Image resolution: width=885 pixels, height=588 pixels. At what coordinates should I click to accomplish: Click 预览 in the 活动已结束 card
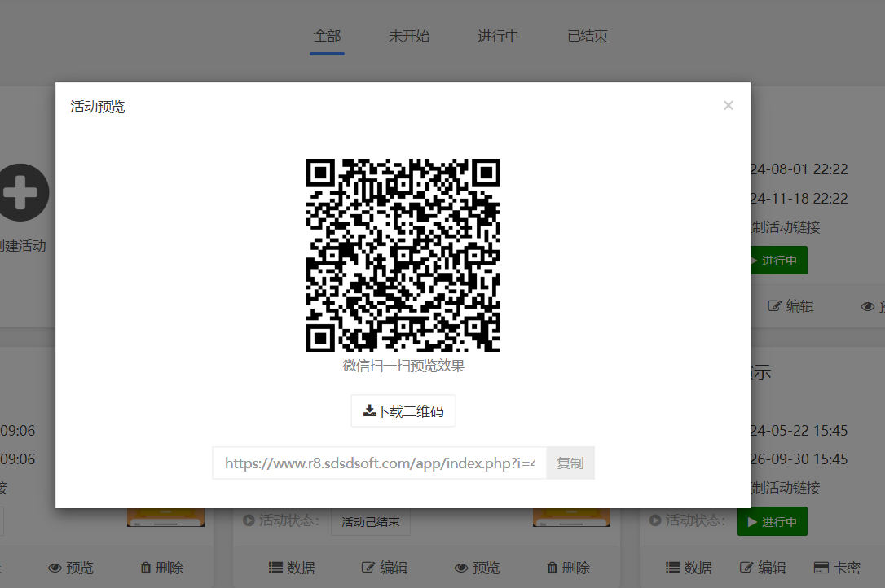click(477, 567)
